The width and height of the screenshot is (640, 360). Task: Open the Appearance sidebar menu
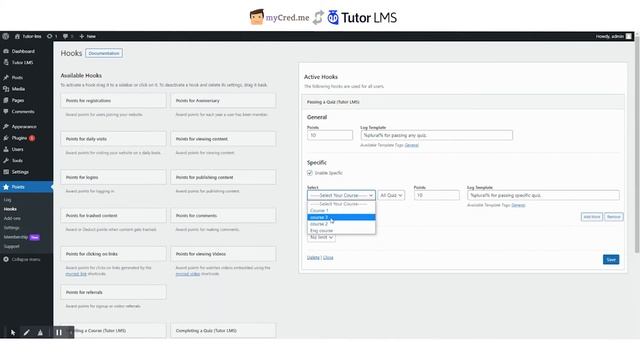24,127
